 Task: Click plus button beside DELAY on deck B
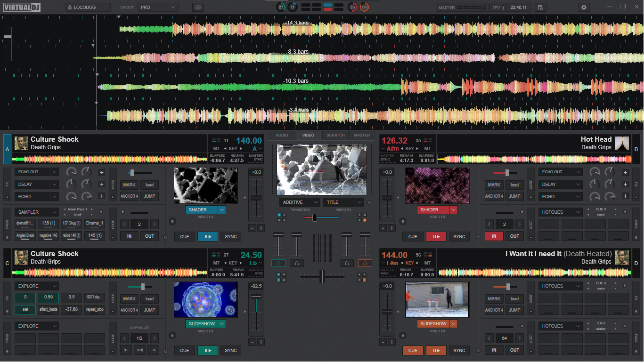tap(625, 185)
